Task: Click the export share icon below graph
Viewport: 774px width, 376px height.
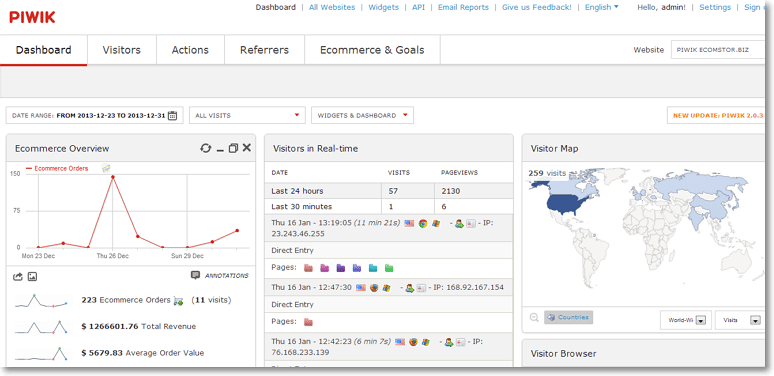Action: (18, 277)
